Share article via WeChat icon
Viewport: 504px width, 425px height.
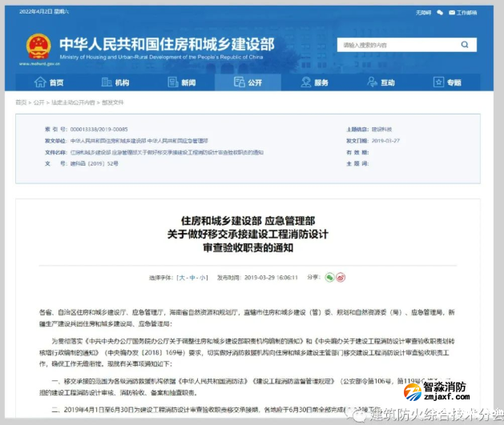point(329,277)
